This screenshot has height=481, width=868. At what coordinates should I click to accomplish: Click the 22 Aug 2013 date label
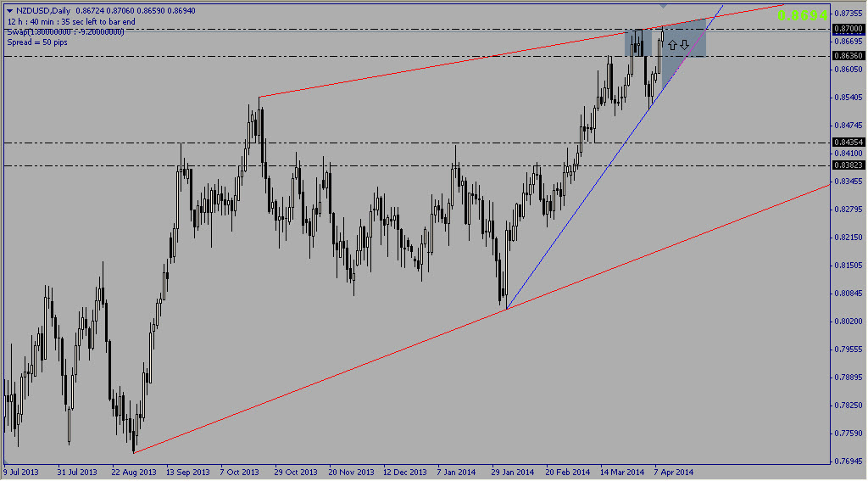click(136, 472)
